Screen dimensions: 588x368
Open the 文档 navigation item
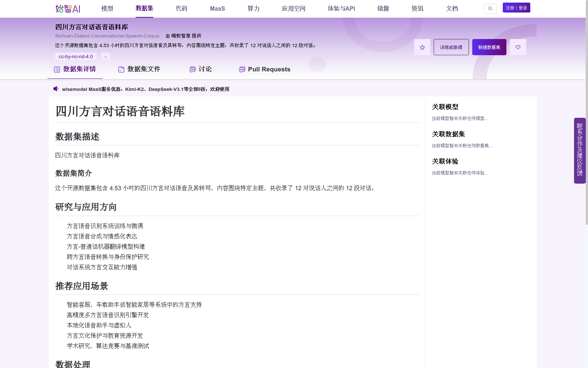pyautogui.click(x=452, y=8)
